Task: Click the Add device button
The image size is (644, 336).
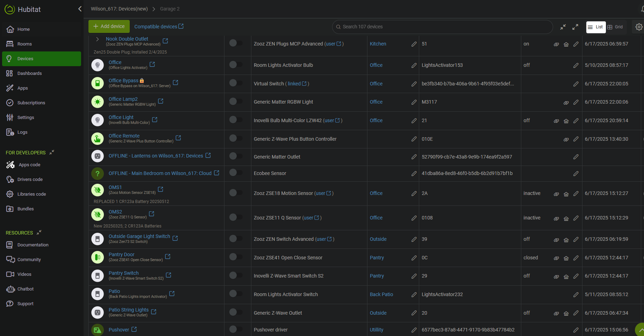Action: (x=109, y=27)
